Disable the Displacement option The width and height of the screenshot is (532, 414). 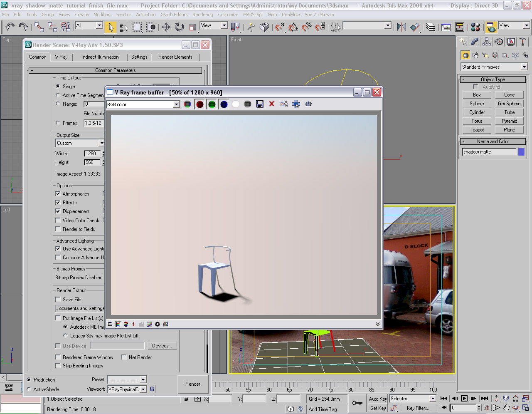click(58, 211)
